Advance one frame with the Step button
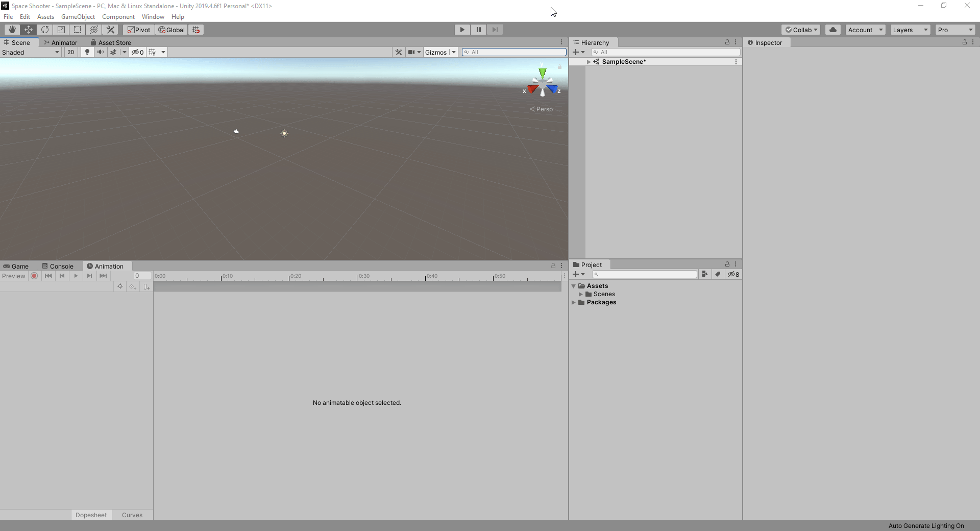 tap(495, 30)
